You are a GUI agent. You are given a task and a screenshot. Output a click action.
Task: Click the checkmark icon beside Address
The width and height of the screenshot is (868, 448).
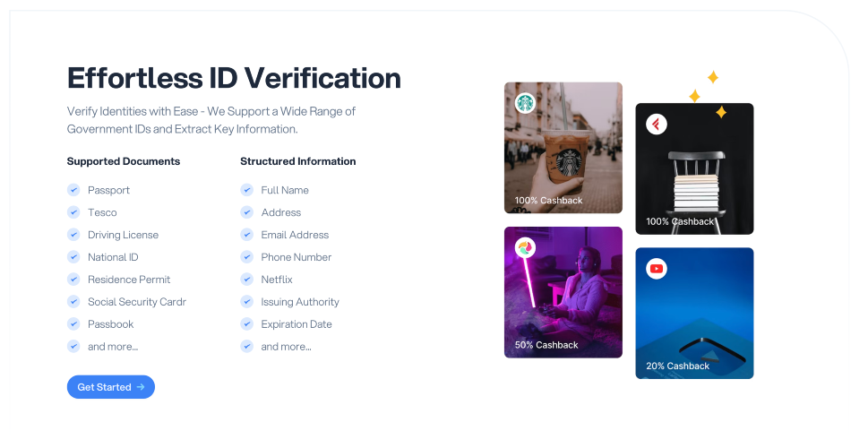coord(247,212)
